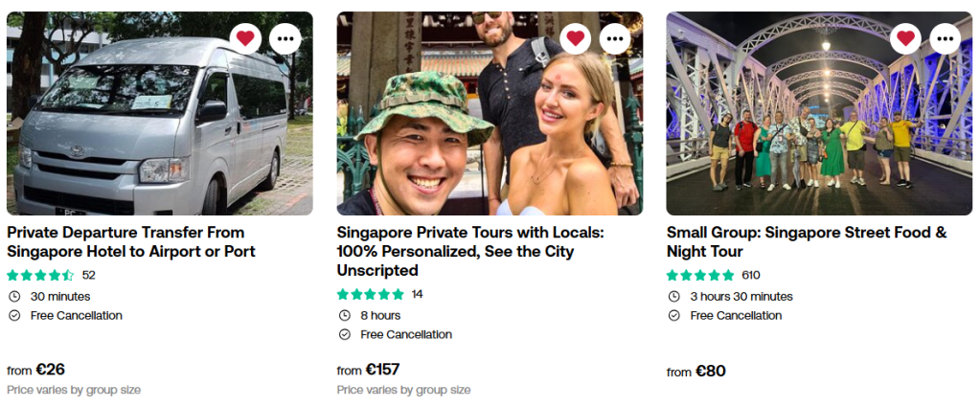Click the Free Cancellation checkmark on Night Tour

click(674, 315)
